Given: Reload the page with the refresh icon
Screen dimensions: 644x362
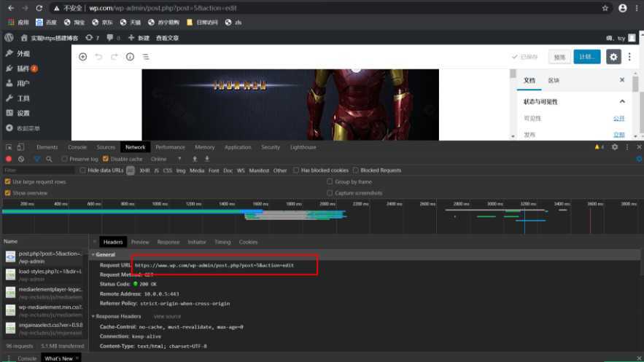Looking at the screenshot, I should click(39, 8).
